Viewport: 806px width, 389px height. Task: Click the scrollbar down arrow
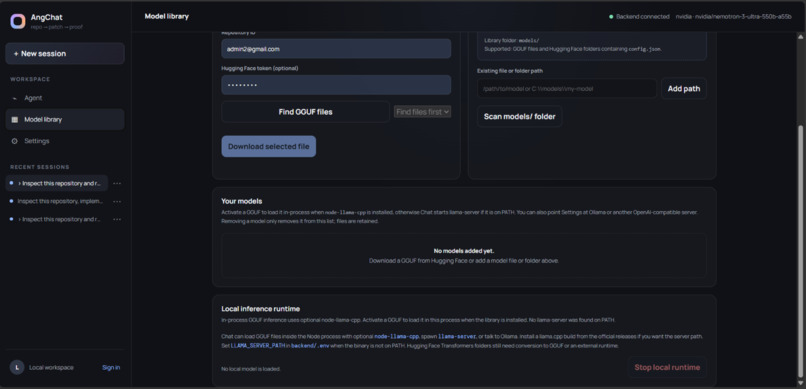[x=800, y=383]
